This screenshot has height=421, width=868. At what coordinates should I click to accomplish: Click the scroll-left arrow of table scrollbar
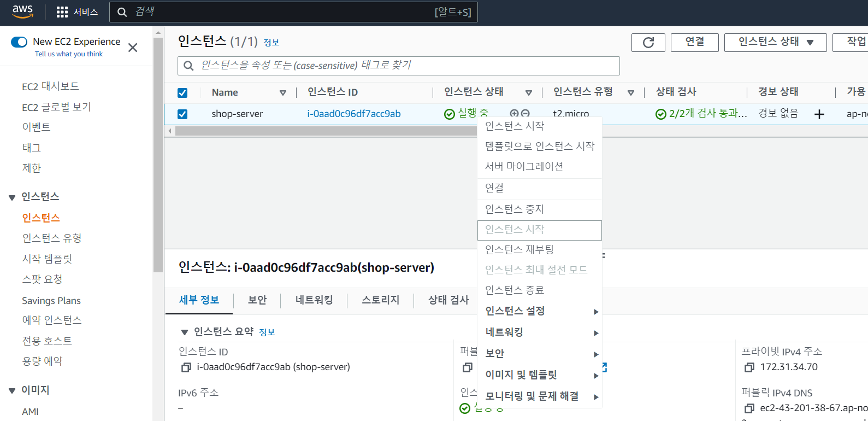click(170, 131)
